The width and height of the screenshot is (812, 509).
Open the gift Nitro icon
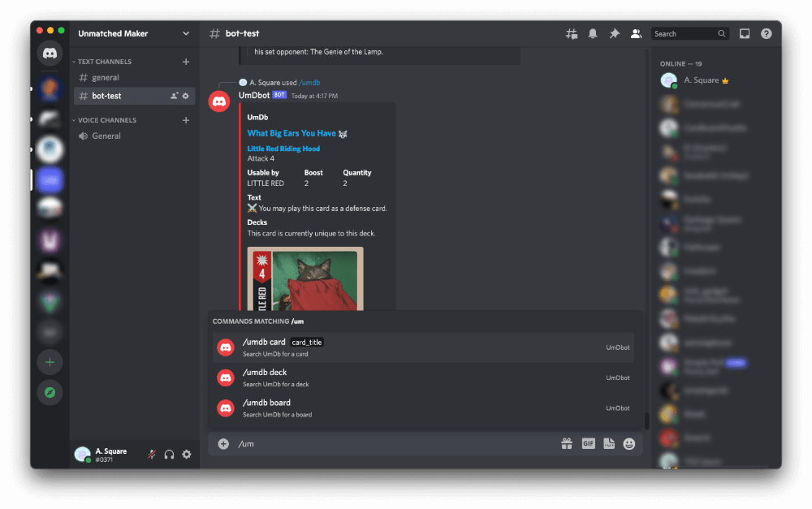point(567,444)
